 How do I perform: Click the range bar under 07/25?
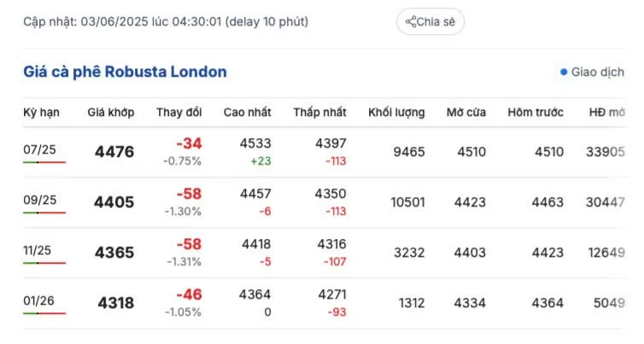point(44,162)
